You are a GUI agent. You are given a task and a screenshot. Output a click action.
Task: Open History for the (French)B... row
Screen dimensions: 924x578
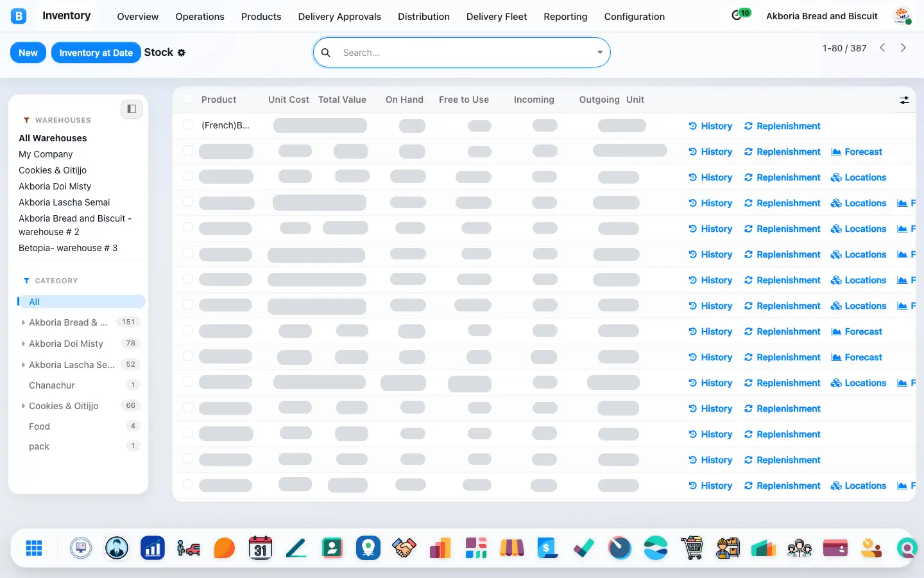[710, 126]
